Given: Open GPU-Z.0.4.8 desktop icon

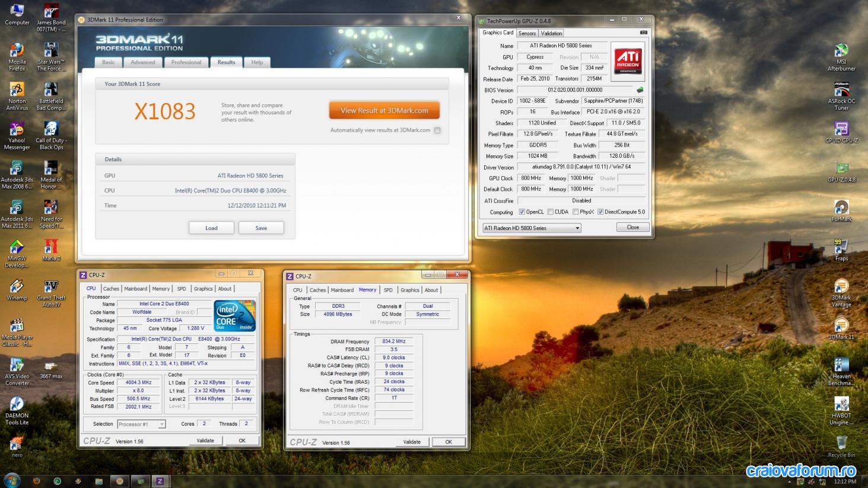Looking at the screenshot, I should pyautogui.click(x=841, y=172).
